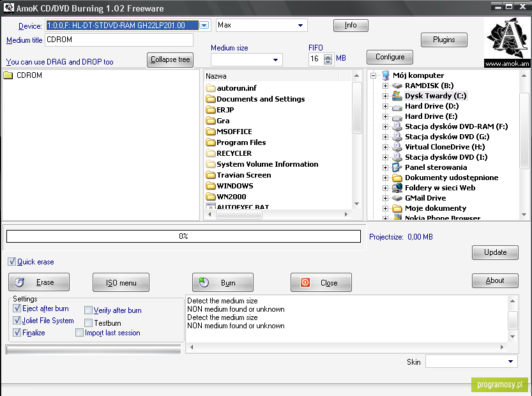
Task: Select the Documents and Settings folder icon
Action: tap(211, 99)
